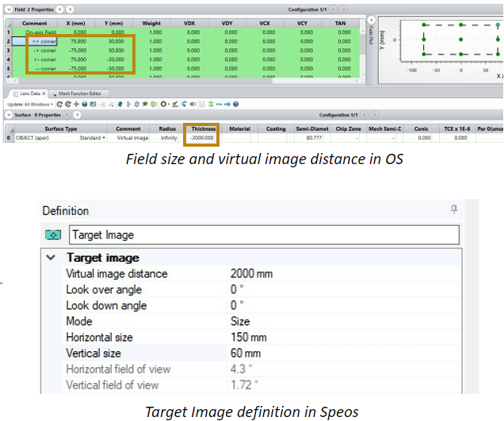504x421 pixels.
Task: Click the Conic column header
Action: [421, 128]
